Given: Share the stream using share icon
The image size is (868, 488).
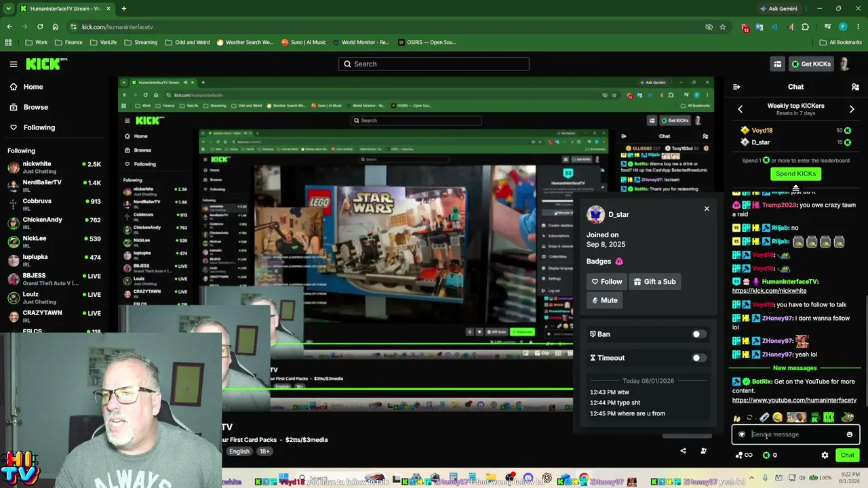Looking at the screenshot, I should (x=683, y=451).
